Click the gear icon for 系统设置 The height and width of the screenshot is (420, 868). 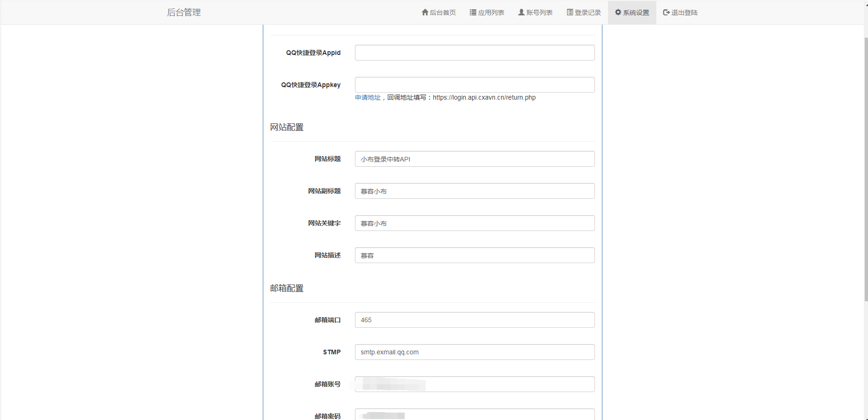(618, 13)
